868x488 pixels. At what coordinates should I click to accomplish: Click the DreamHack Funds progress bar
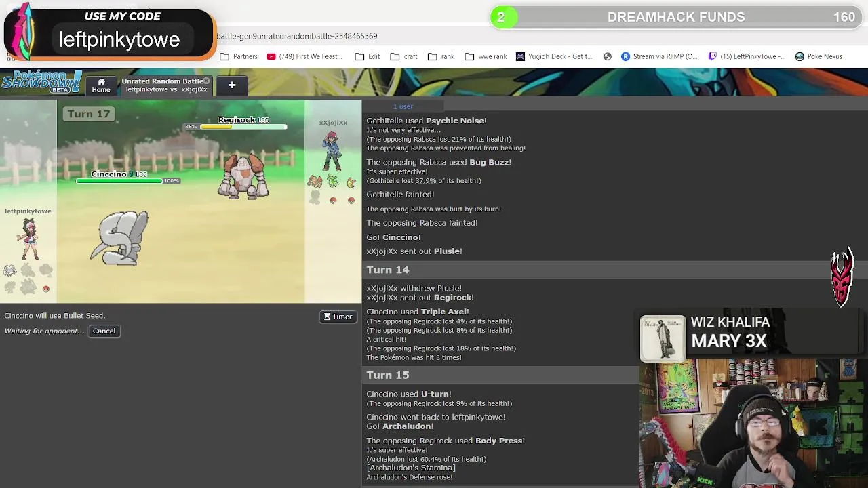coord(676,17)
